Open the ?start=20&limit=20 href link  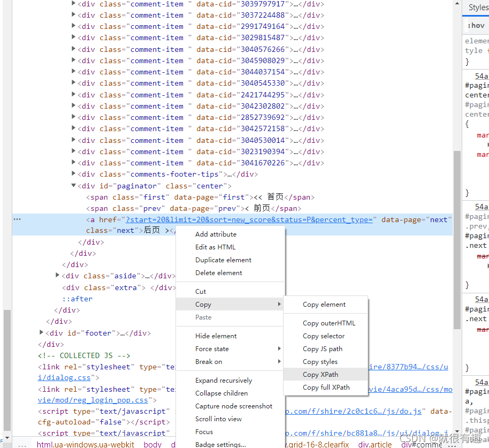click(249, 220)
